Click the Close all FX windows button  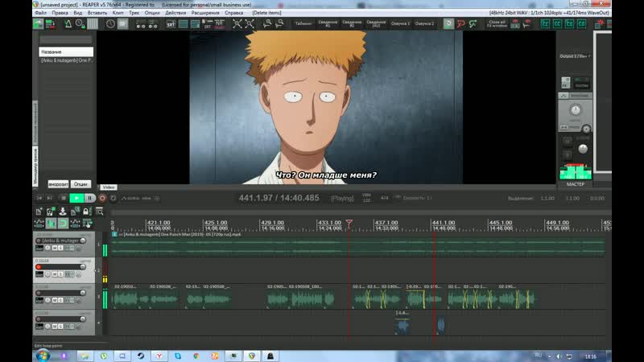click(x=497, y=24)
